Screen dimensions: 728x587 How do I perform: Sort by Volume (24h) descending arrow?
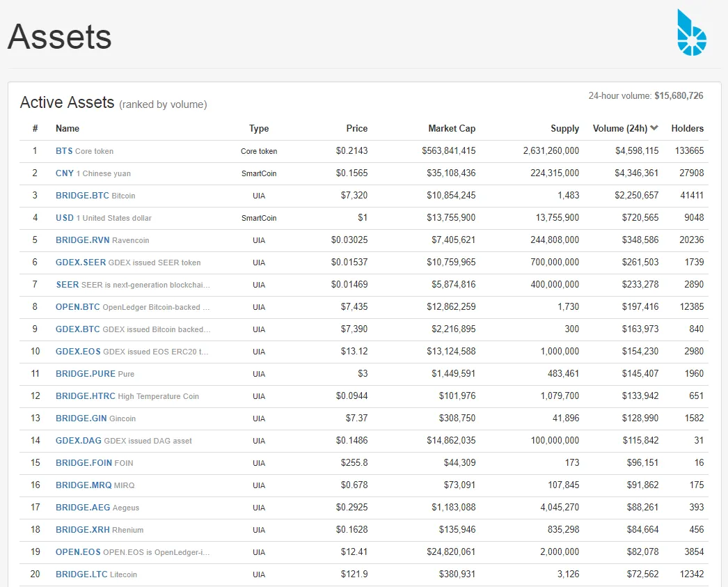(x=654, y=128)
